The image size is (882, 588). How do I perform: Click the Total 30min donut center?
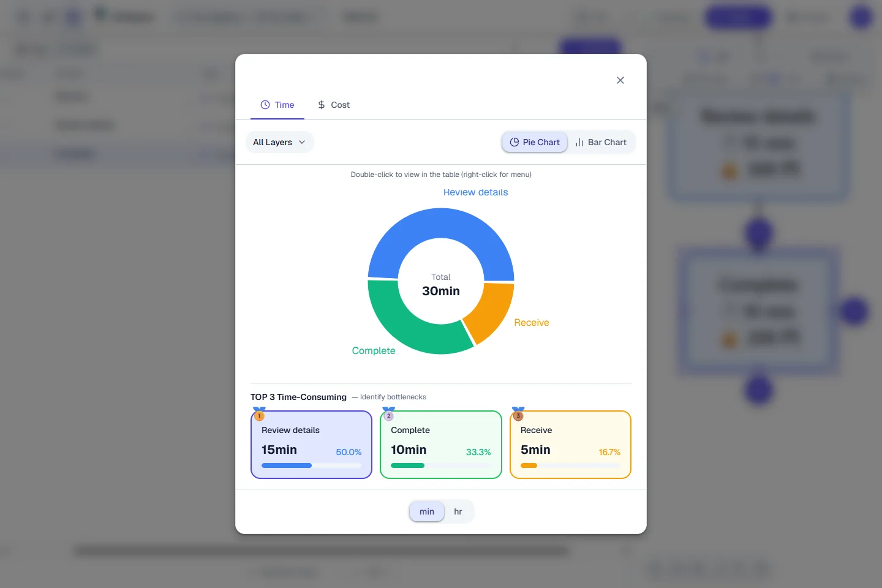(441, 285)
